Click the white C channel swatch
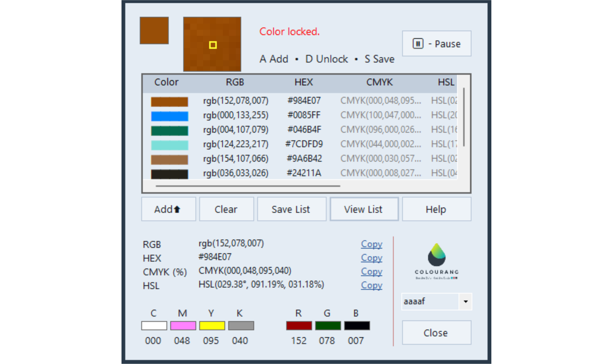Viewport: 613px width, 364px height. pos(154,325)
